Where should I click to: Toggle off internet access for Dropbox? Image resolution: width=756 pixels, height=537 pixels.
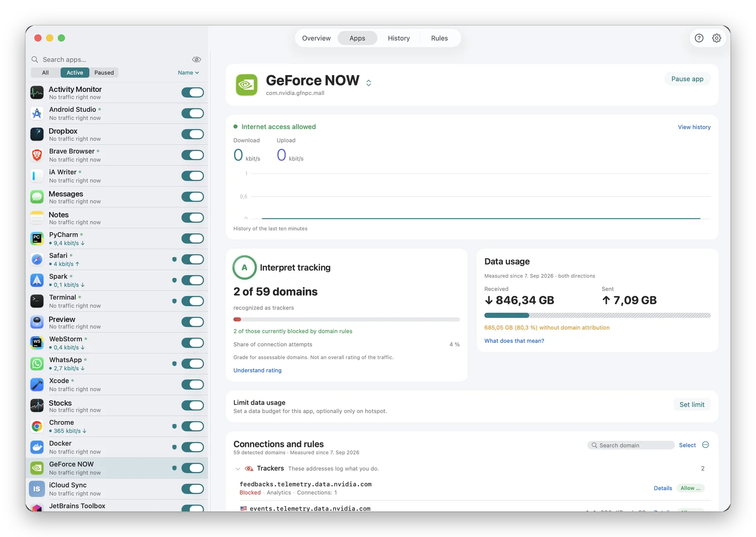point(193,134)
